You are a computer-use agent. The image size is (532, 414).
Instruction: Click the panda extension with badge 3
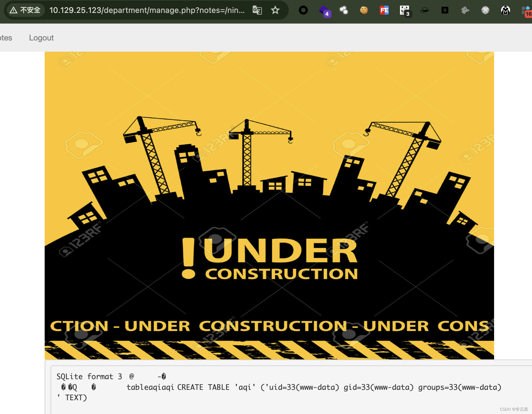tap(406, 11)
